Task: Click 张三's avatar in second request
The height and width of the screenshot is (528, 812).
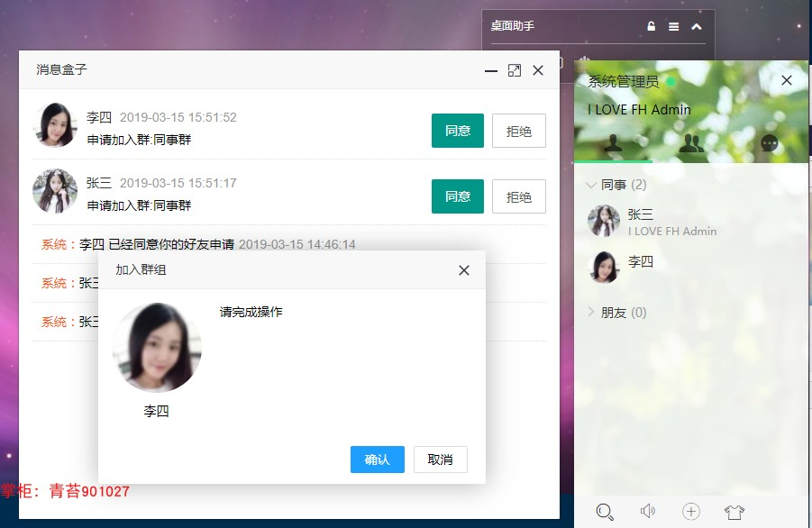Action: point(55,190)
